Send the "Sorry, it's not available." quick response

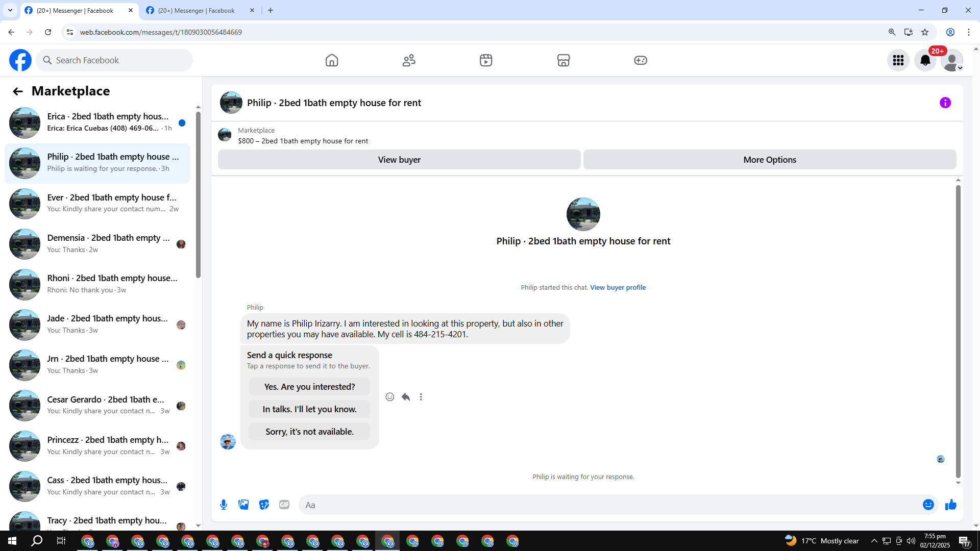[309, 432]
